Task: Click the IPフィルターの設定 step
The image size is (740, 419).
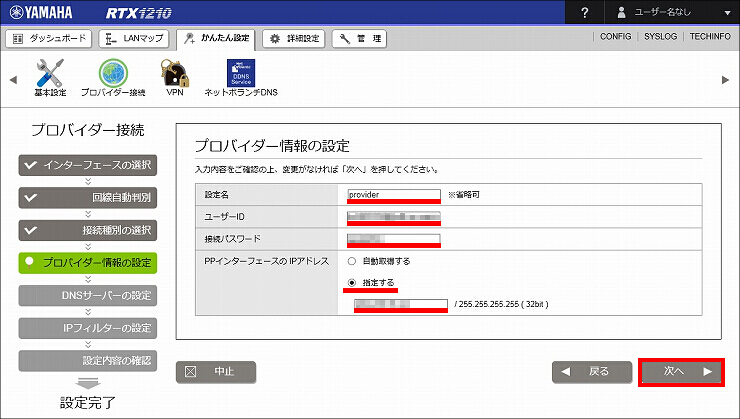Action: click(88, 328)
